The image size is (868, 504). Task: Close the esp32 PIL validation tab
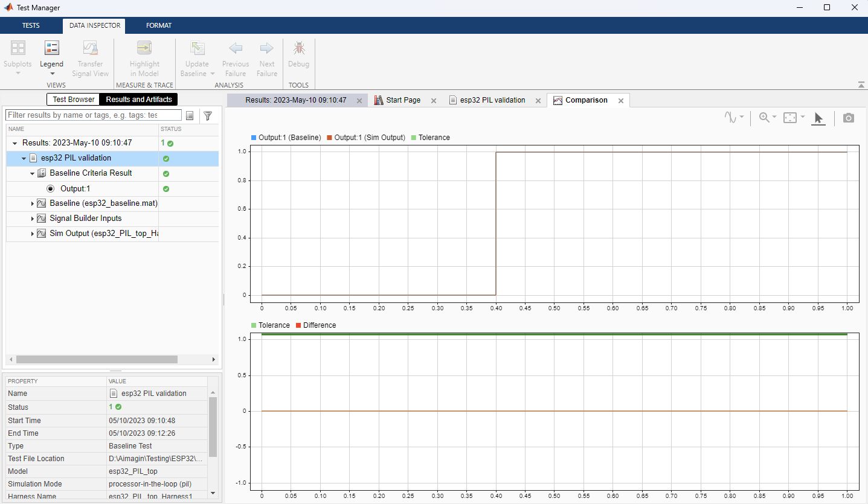coord(538,101)
